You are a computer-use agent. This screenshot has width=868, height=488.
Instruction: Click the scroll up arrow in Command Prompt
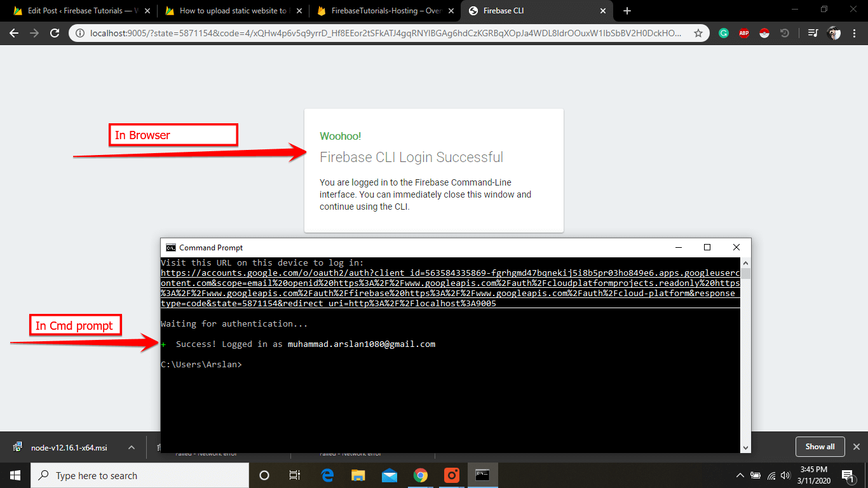coord(746,262)
